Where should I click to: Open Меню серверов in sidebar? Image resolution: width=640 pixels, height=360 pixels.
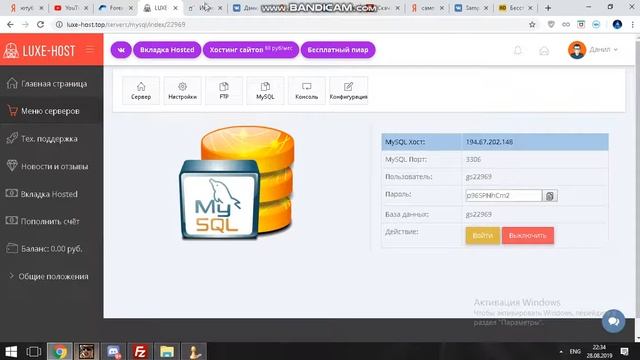pyautogui.click(x=51, y=111)
